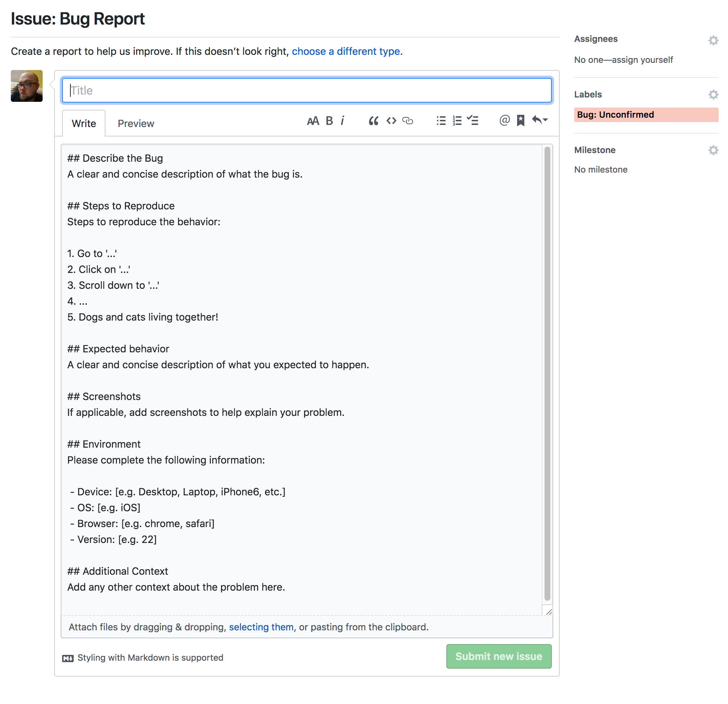Insert a quote using the quote icon
Image resolution: width=728 pixels, height=704 pixels.
(373, 121)
